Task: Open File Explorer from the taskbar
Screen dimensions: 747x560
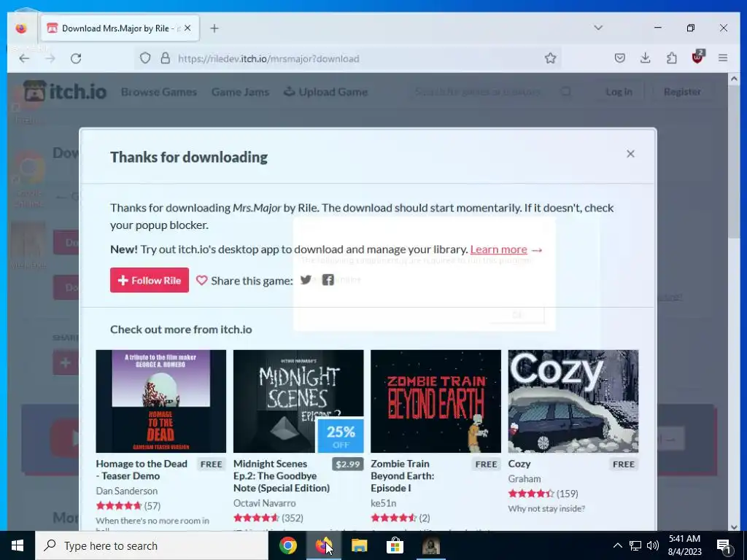Action: pyautogui.click(x=359, y=545)
